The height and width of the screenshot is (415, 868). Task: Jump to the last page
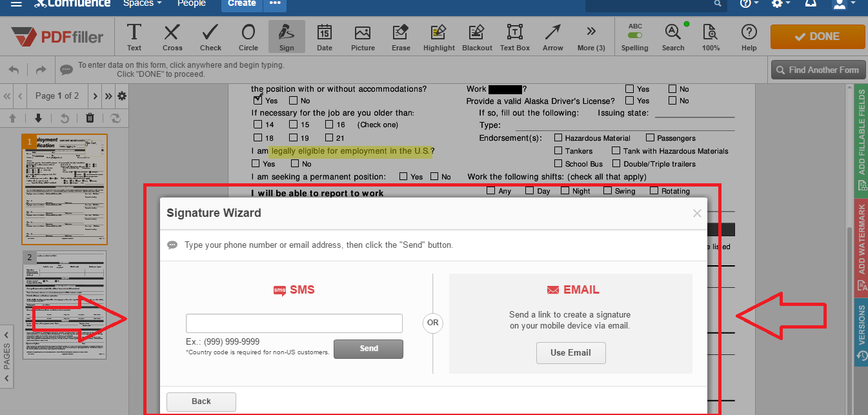coord(108,96)
